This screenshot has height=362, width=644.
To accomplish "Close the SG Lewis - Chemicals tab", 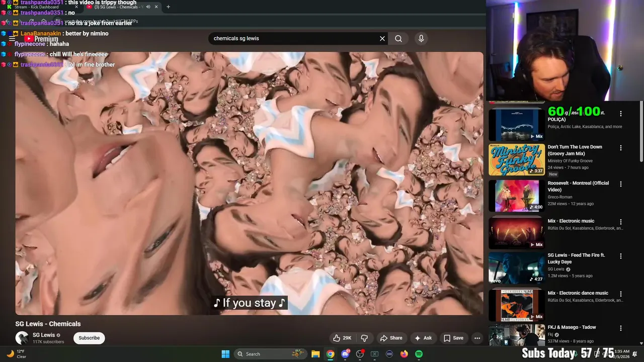I will coord(156,7).
